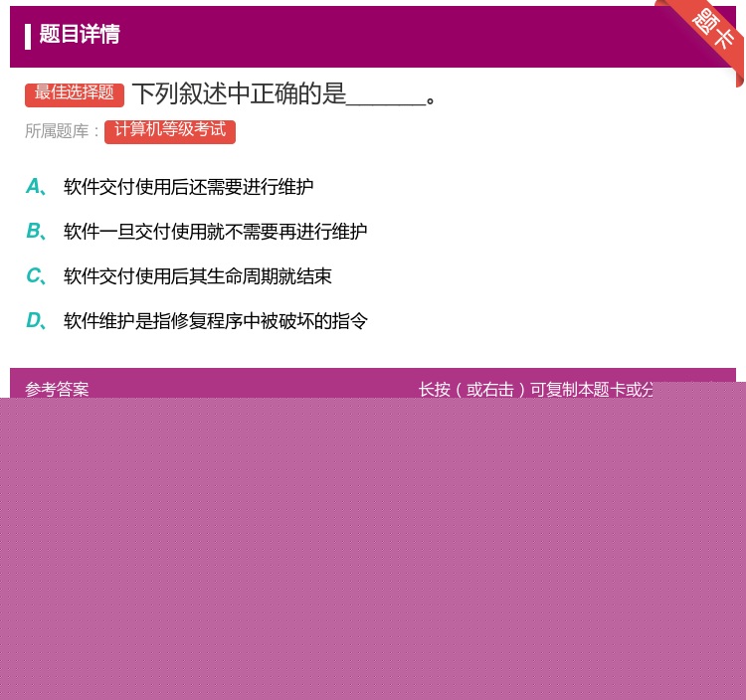Select option D 软件维护是指修复程序中被破坏的指令

tap(197, 320)
